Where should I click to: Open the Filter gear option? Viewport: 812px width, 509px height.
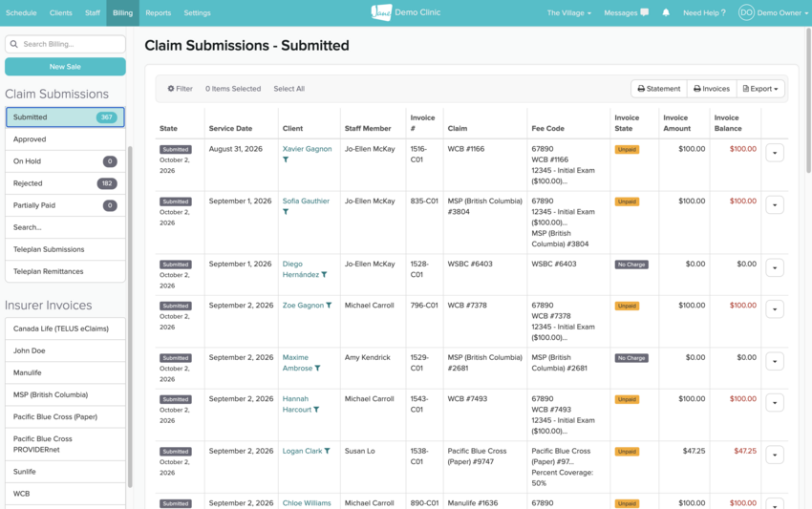tap(180, 89)
